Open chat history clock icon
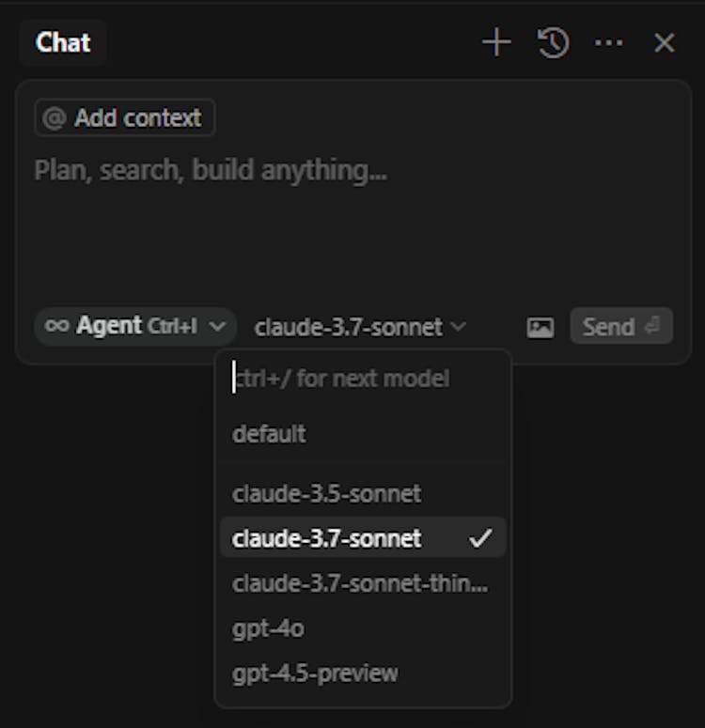Viewport: 705px width, 728px height. [553, 42]
